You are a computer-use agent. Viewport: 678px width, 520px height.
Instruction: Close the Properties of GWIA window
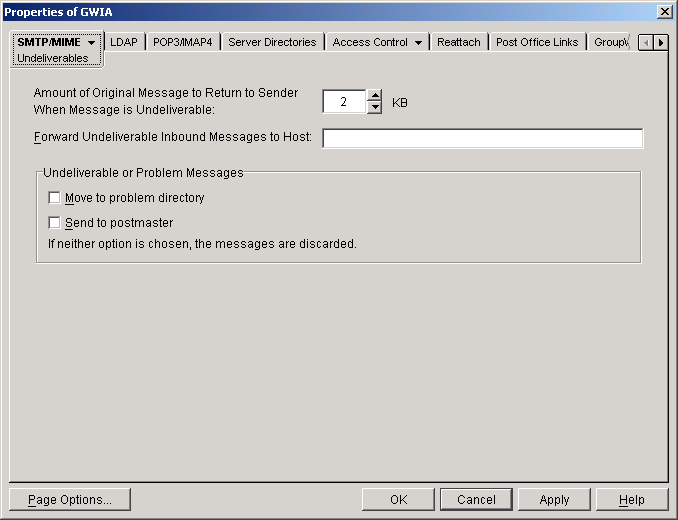point(664,12)
